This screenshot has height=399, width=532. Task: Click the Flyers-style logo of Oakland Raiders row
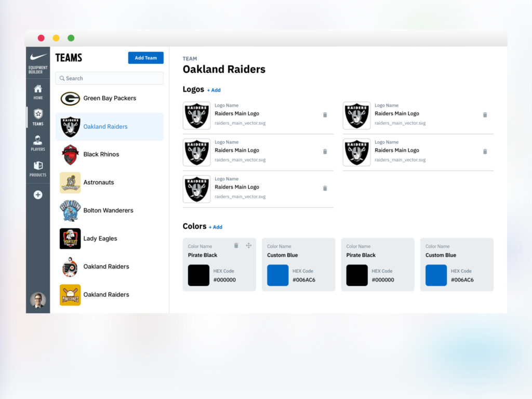click(70, 267)
